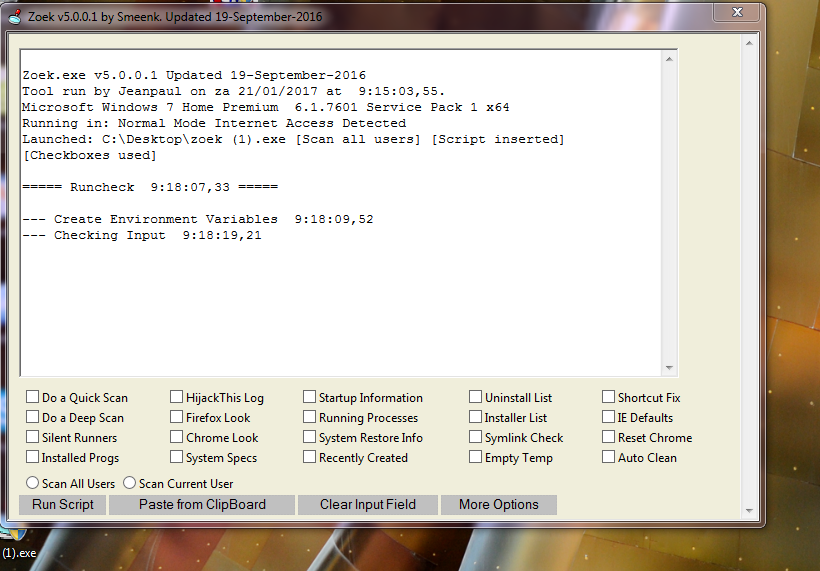Tick the Running Processes checkbox
This screenshot has height=571, width=820.
pos(310,417)
